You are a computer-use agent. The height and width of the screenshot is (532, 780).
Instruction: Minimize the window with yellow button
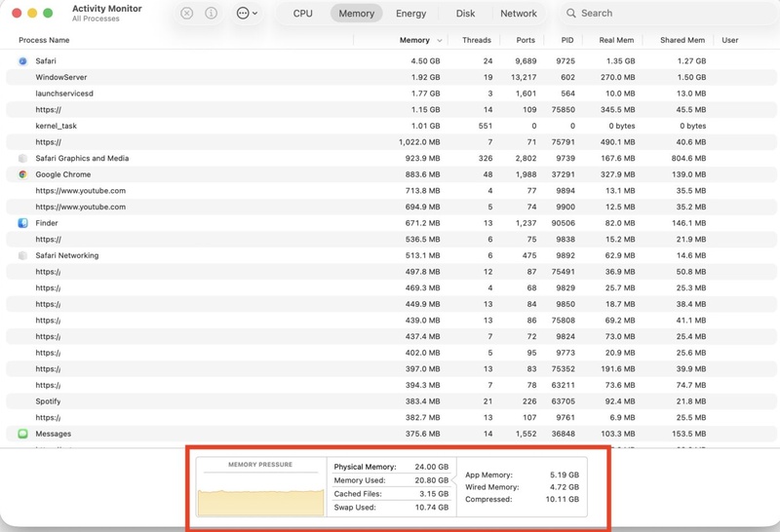tap(32, 14)
